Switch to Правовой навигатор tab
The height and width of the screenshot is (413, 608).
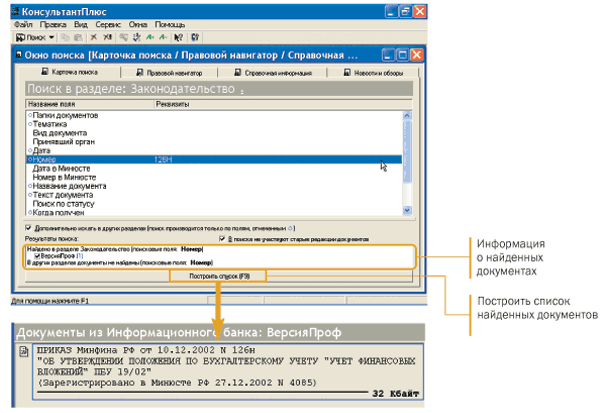click(169, 73)
